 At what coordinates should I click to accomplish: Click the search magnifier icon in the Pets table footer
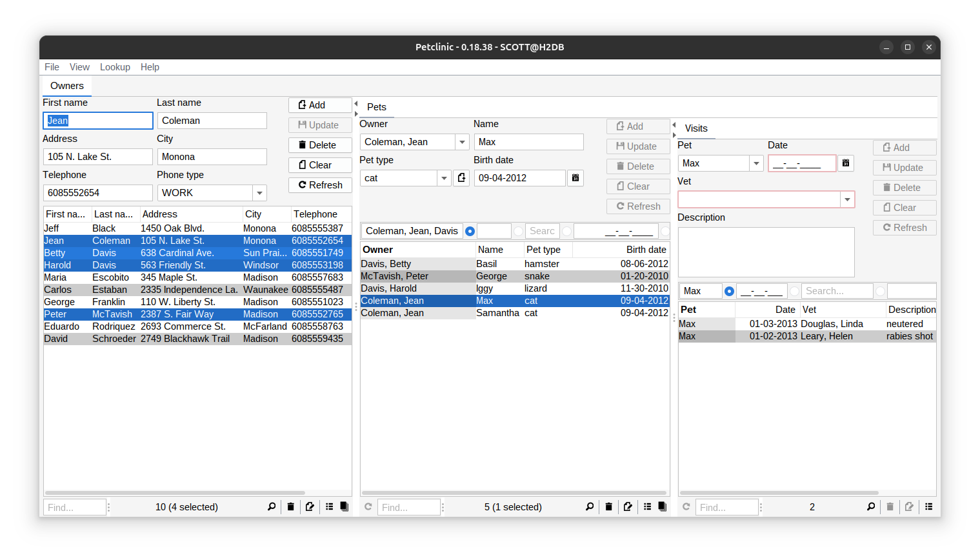point(590,507)
